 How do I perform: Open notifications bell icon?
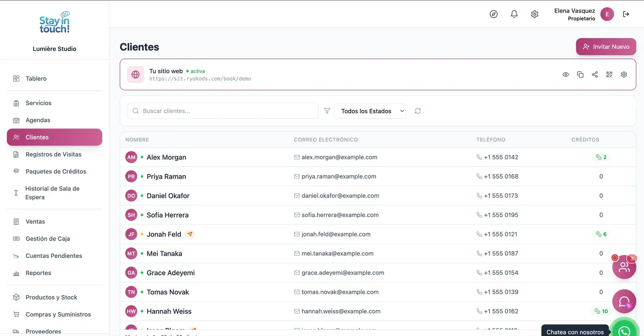pos(514,14)
